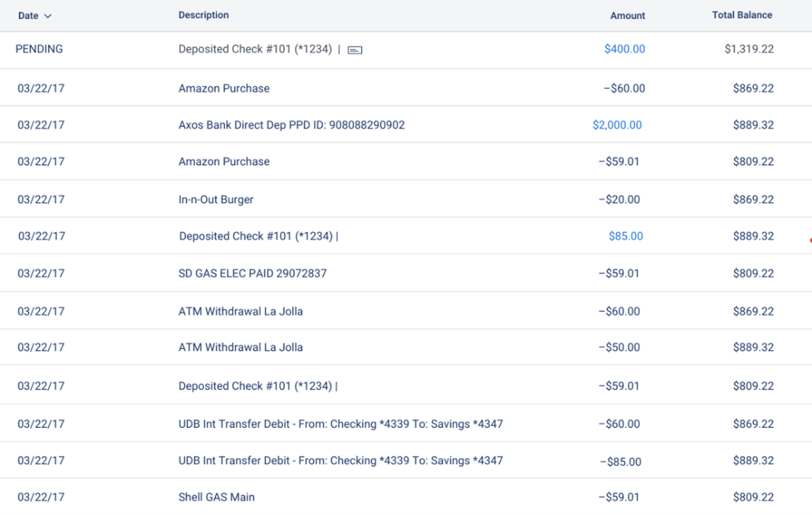Open the In-n-Out Burger transaction
Screen dimensions: 812x515
(x=406, y=199)
